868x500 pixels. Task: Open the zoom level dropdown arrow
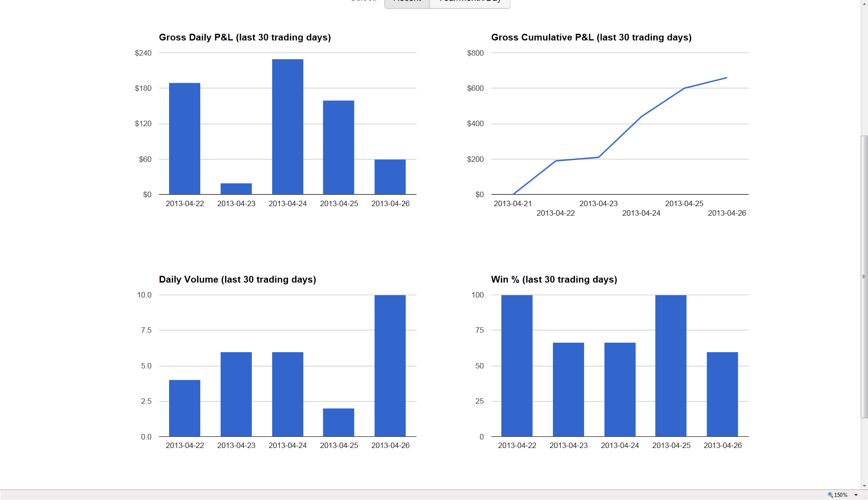[x=856, y=495]
